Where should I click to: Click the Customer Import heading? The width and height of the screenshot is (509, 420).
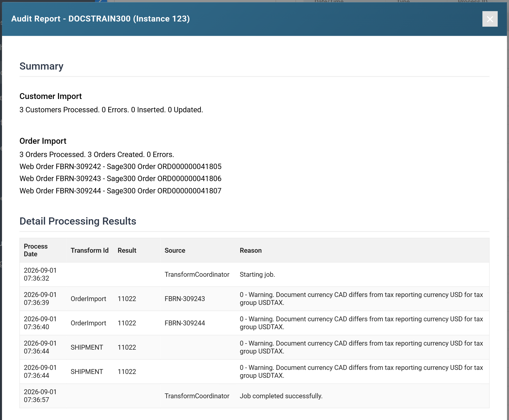(50, 96)
